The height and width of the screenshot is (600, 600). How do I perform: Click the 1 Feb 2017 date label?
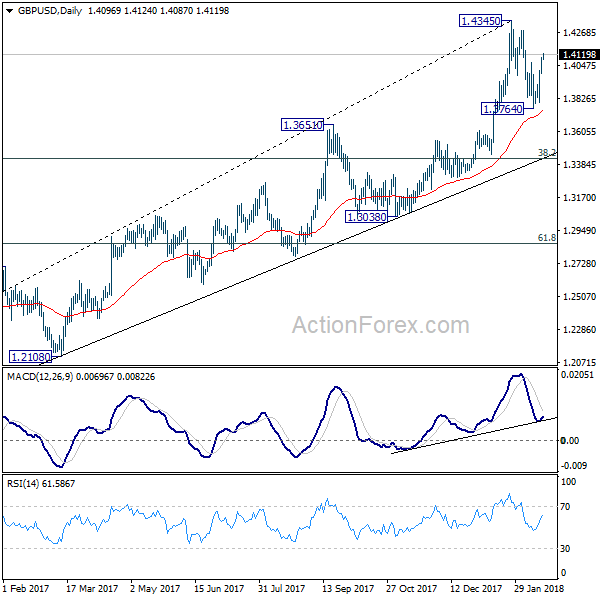(26, 589)
